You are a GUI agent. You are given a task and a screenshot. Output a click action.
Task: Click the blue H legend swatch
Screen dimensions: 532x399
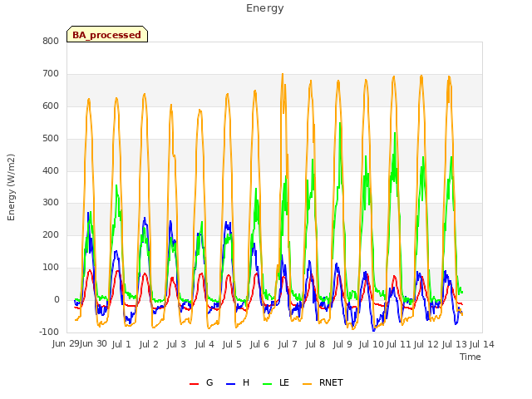231,384
